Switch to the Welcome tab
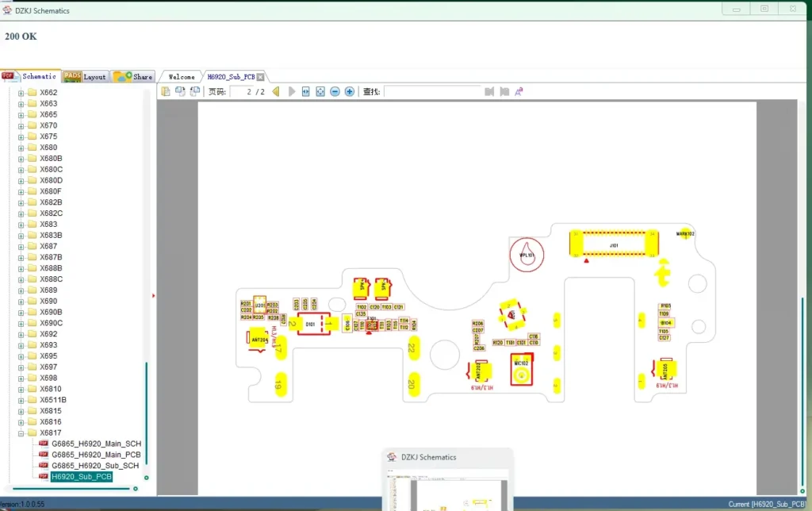The image size is (812, 511). point(180,76)
